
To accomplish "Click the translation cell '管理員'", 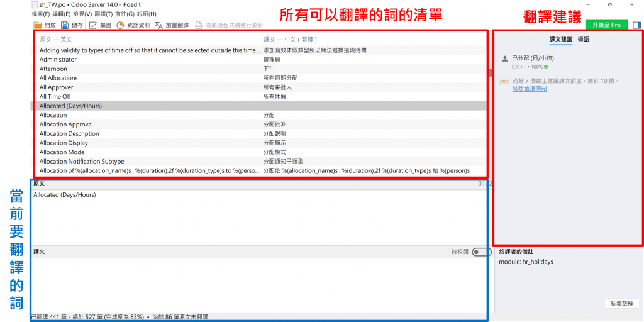I will tap(272, 60).
